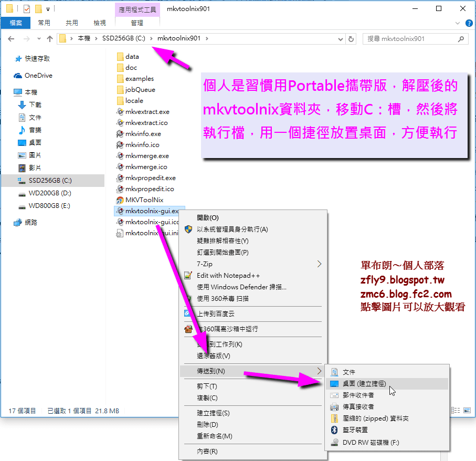
Task: Select mkvinfo.ico file
Action: tap(138, 145)
